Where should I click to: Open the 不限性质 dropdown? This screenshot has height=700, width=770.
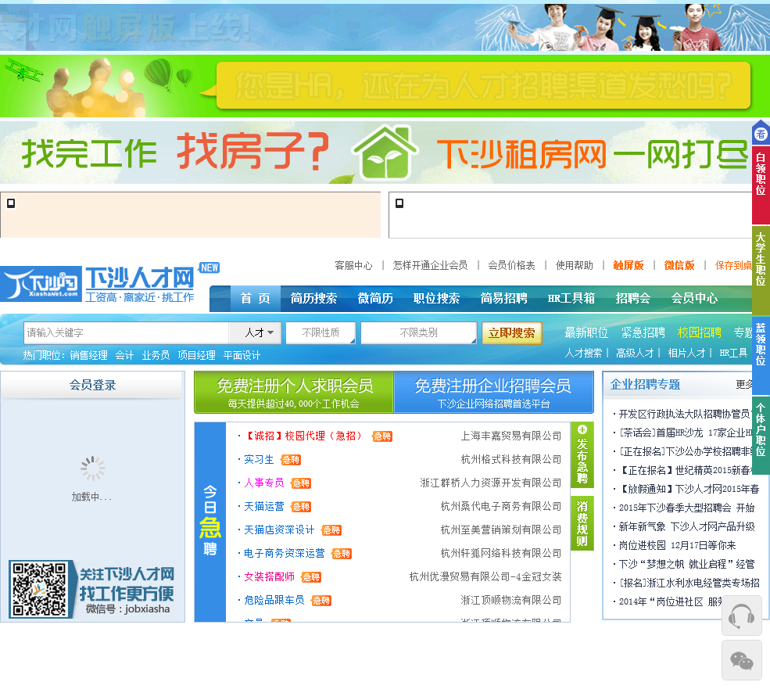[321, 333]
